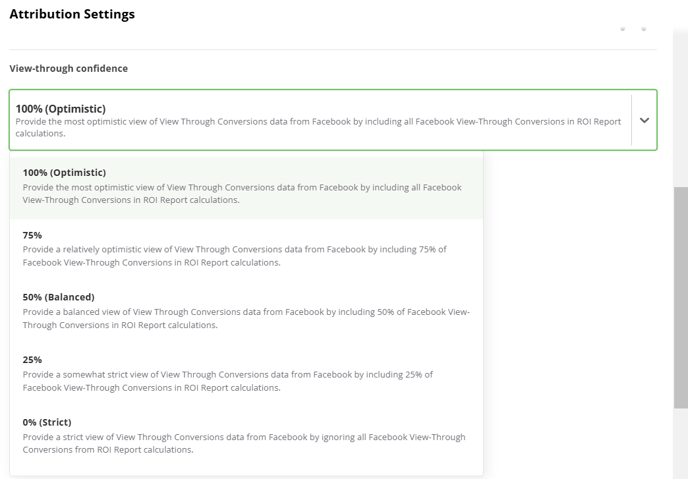The image size is (688, 479).
Task: Choose the 75% confidence option
Action: pos(246,250)
